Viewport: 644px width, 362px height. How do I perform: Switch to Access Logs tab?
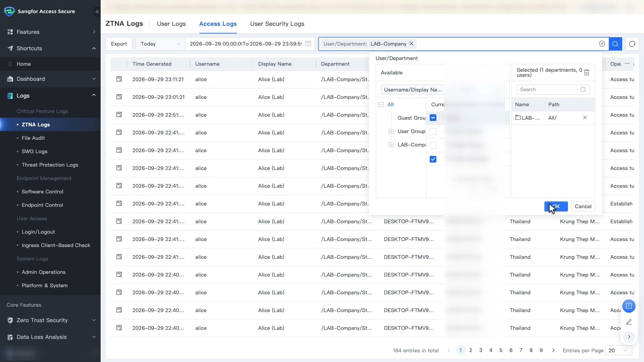click(218, 24)
